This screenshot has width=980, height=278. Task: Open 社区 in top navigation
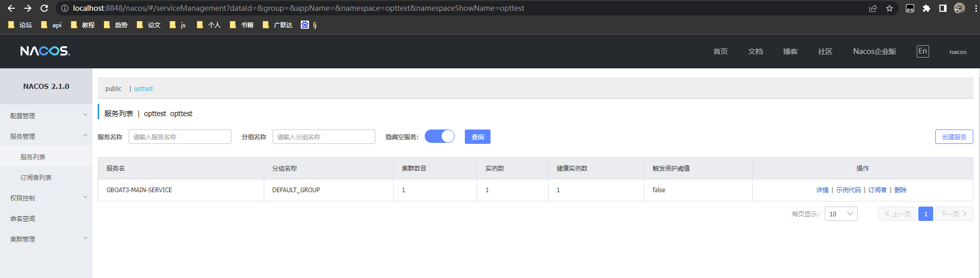point(825,51)
